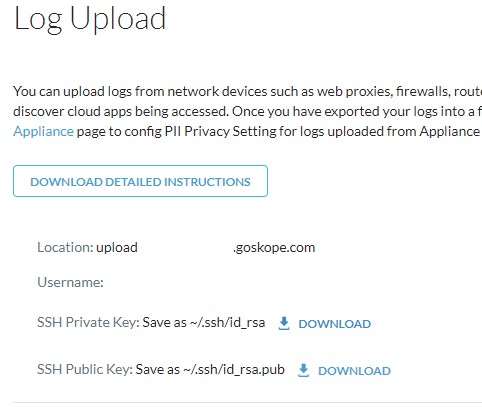482x419 pixels.
Task: Click the SSH Public Key label
Action: [85, 369]
